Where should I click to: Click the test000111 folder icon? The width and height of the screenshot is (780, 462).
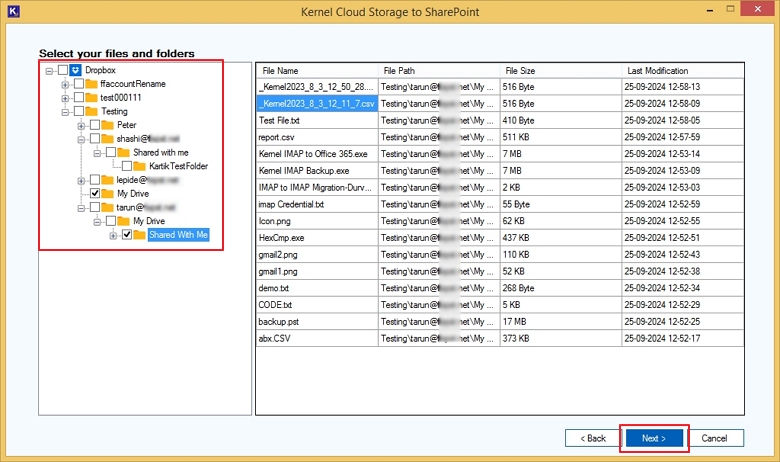tap(91, 97)
